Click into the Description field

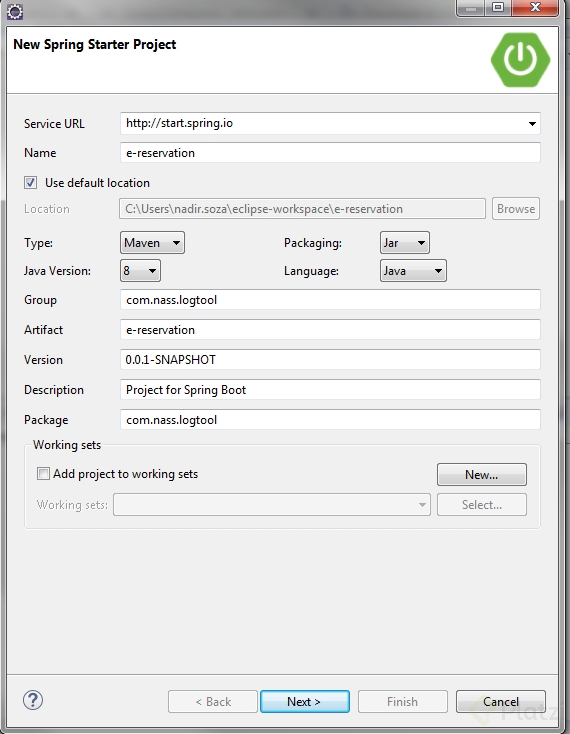click(330, 389)
